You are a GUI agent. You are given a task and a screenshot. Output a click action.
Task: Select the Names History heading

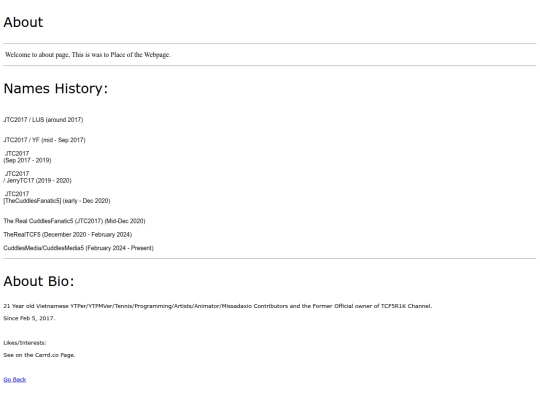[x=56, y=89]
